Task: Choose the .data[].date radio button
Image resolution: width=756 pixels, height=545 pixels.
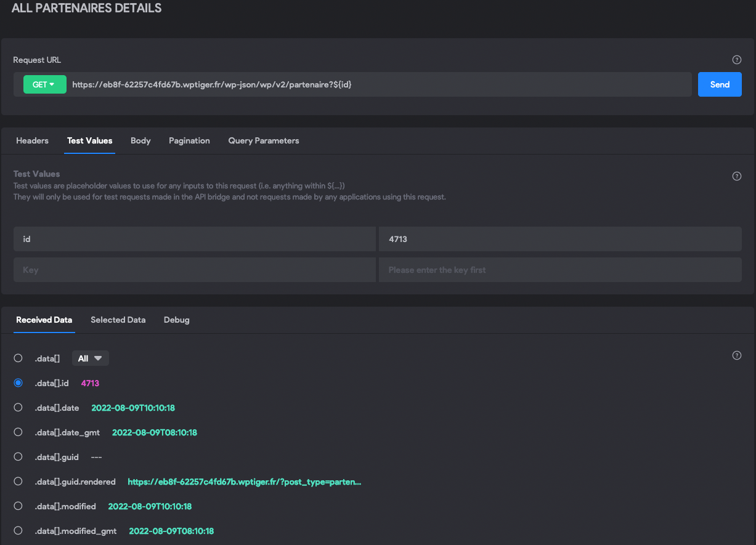Action: [x=18, y=408]
